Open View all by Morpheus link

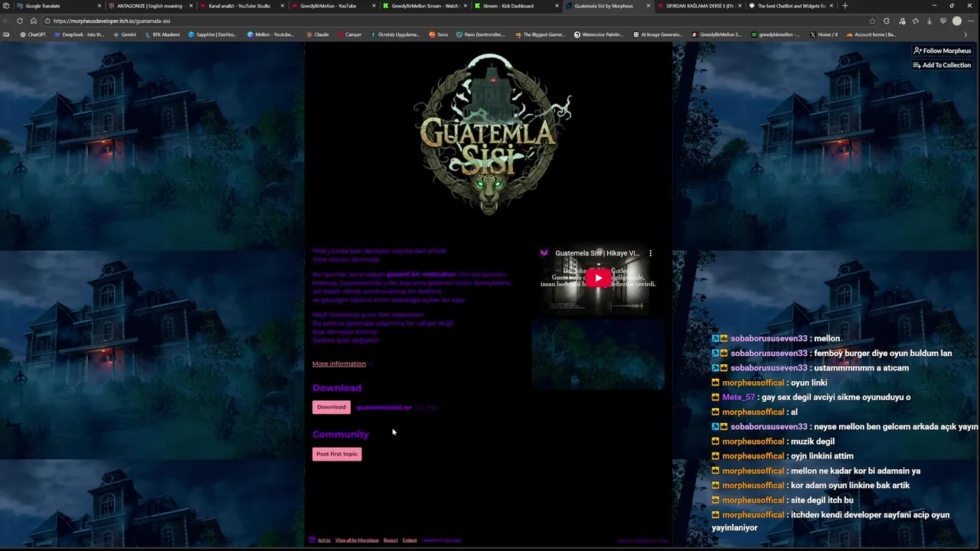click(357, 540)
